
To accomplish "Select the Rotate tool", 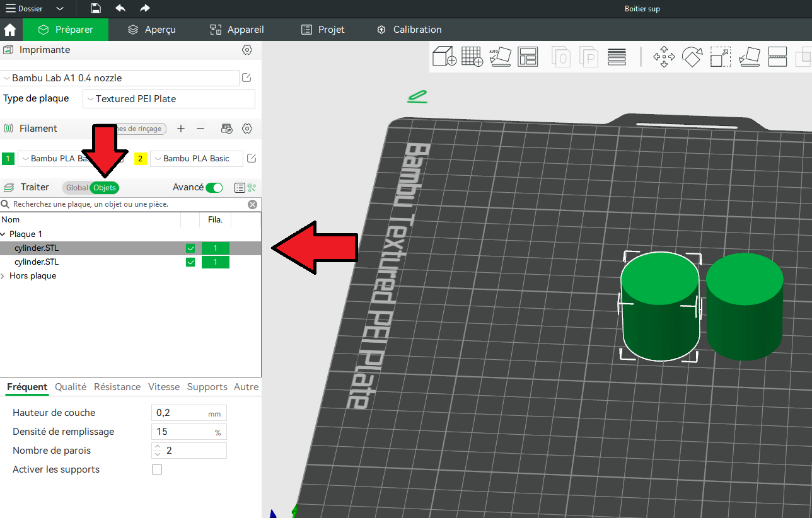I will pos(692,57).
